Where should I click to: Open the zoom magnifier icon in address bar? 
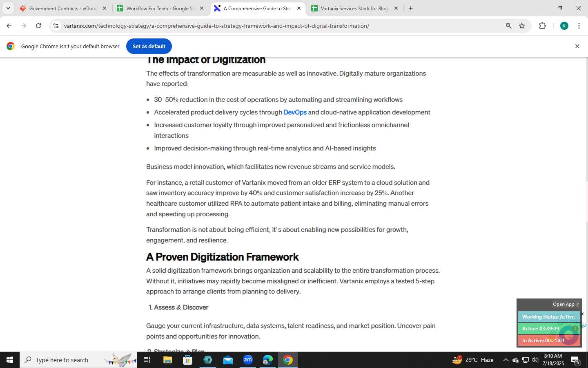pos(508,26)
